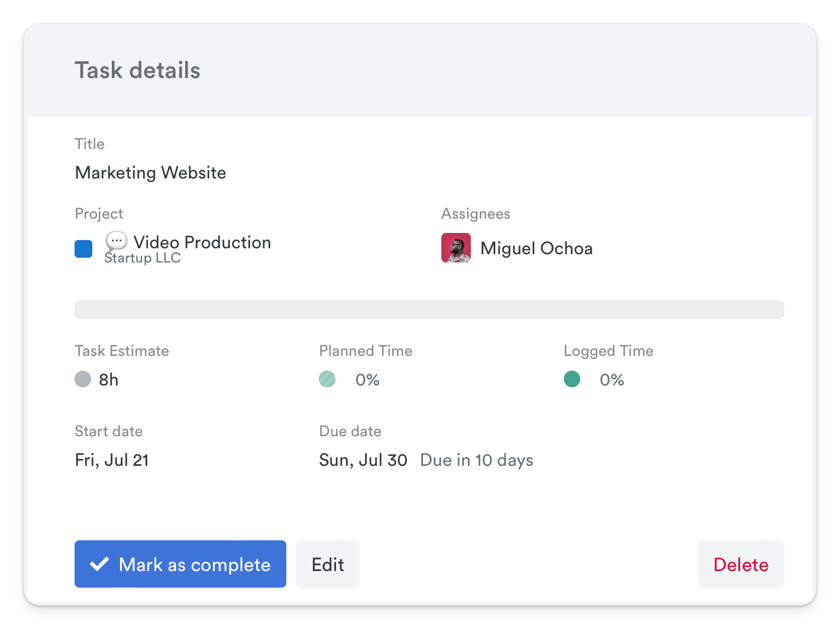Open the Edit button
Viewport: 840px width, 629px height.
click(x=328, y=564)
